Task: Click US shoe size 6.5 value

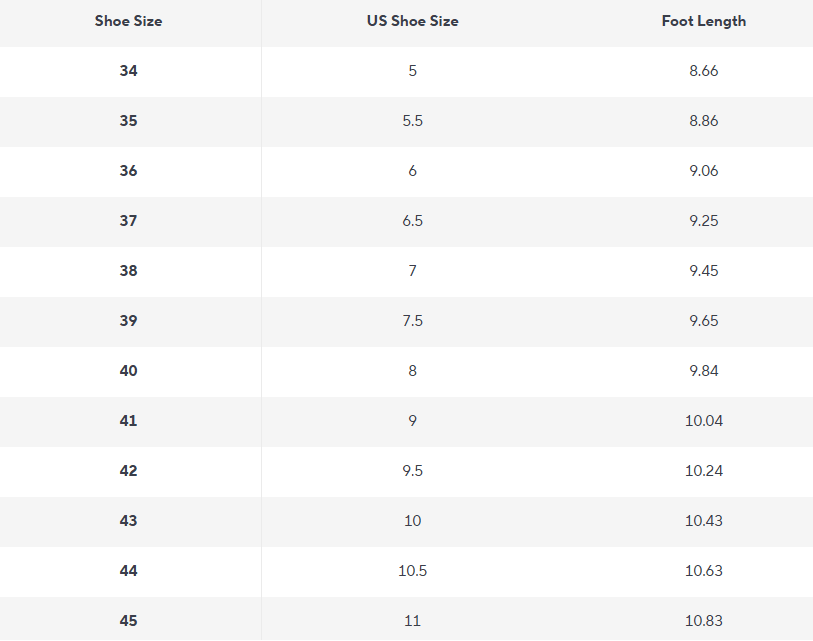Action: pos(413,221)
